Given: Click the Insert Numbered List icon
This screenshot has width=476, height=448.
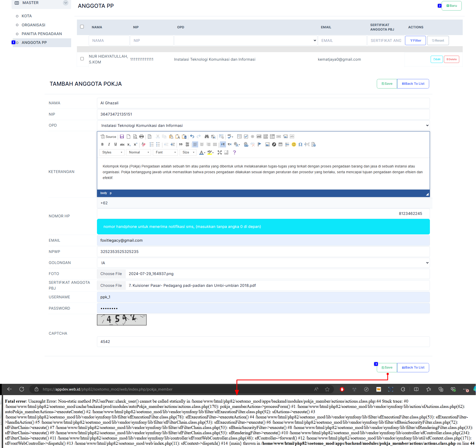Looking at the screenshot, I should click(x=151, y=144).
